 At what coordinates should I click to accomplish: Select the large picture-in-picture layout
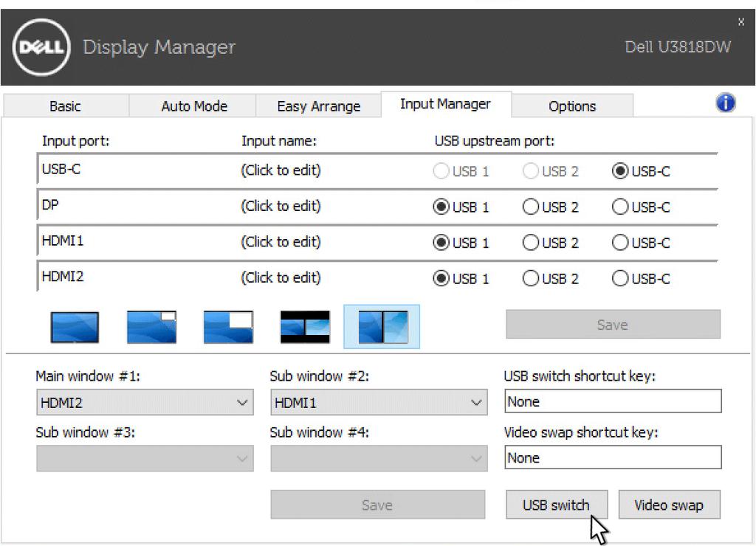228,327
